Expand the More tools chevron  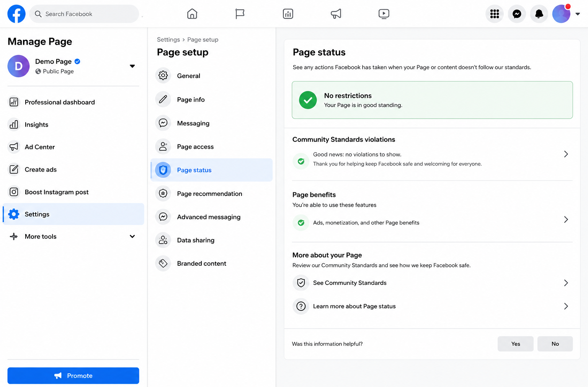132,236
